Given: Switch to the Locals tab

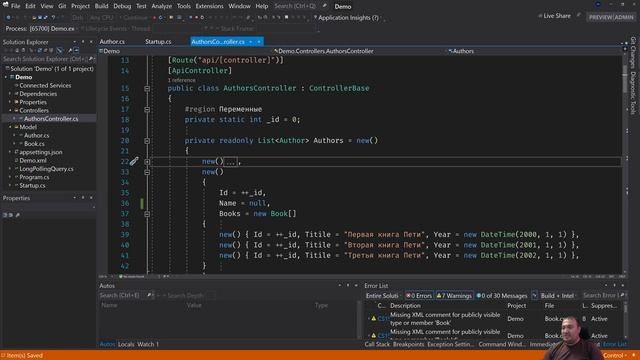Looking at the screenshot, I should tap(126, 344).
